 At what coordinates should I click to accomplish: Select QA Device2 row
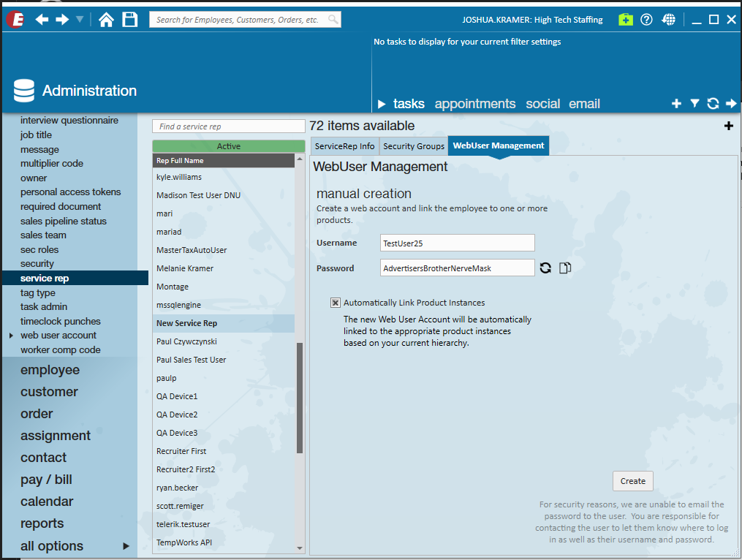tap(224, 415)
